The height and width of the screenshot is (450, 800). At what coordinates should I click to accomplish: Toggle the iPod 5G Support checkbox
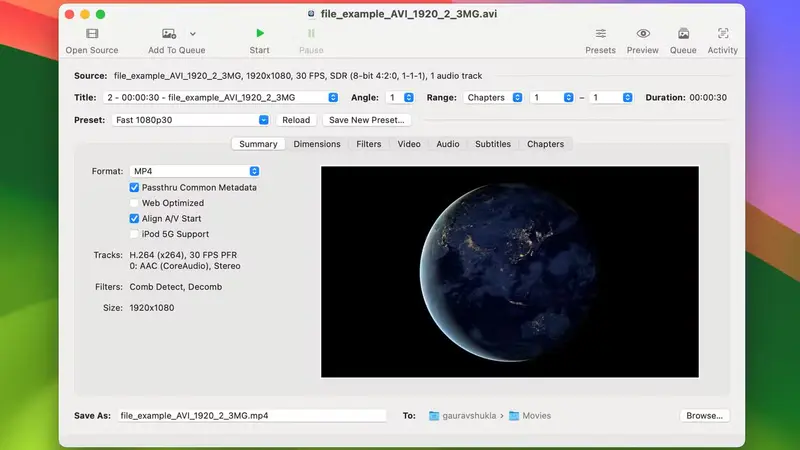pos(134,234)
